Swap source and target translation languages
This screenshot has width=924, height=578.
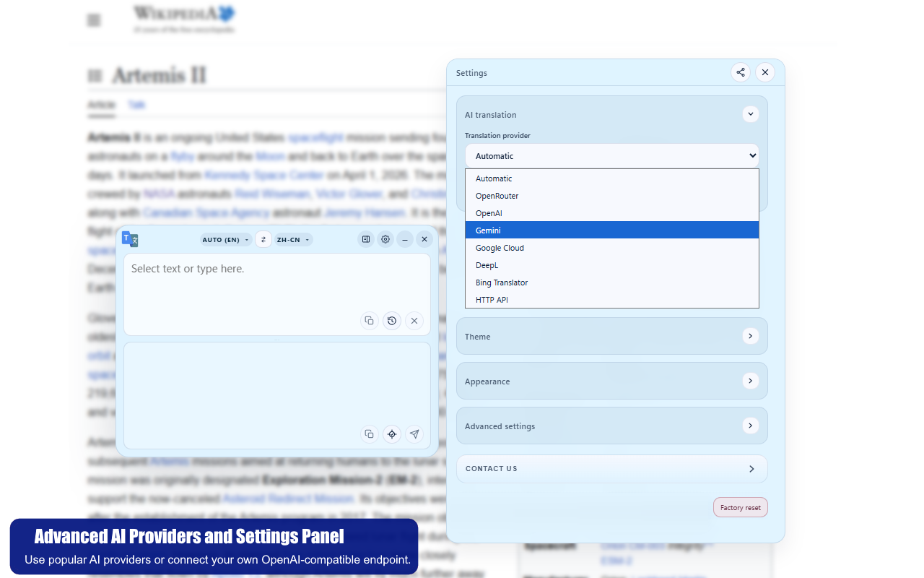point(263,239)
